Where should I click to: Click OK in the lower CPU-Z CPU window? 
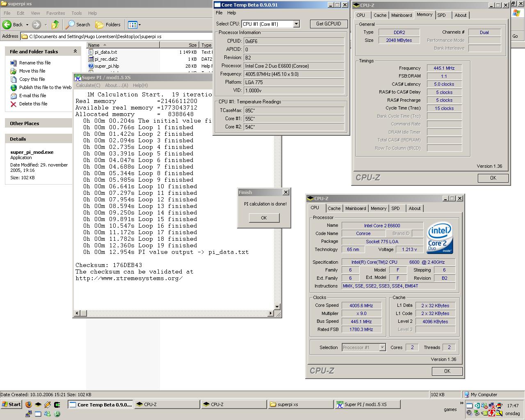(447, 371)
